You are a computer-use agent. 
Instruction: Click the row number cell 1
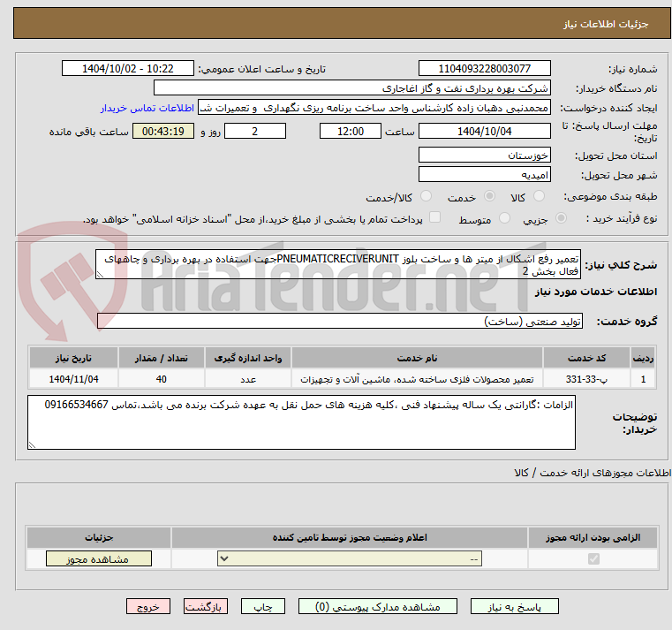(x=643, y=379)
